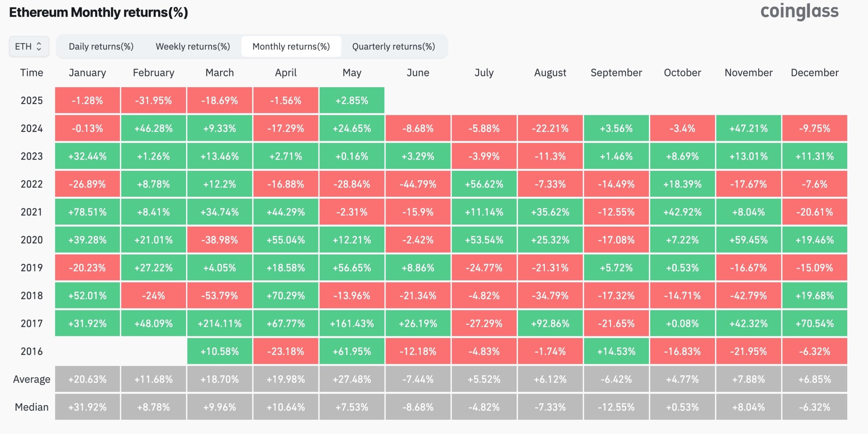Screen dimensions: 868x434
Task: Click the Average row label
Action: [32, 379]
